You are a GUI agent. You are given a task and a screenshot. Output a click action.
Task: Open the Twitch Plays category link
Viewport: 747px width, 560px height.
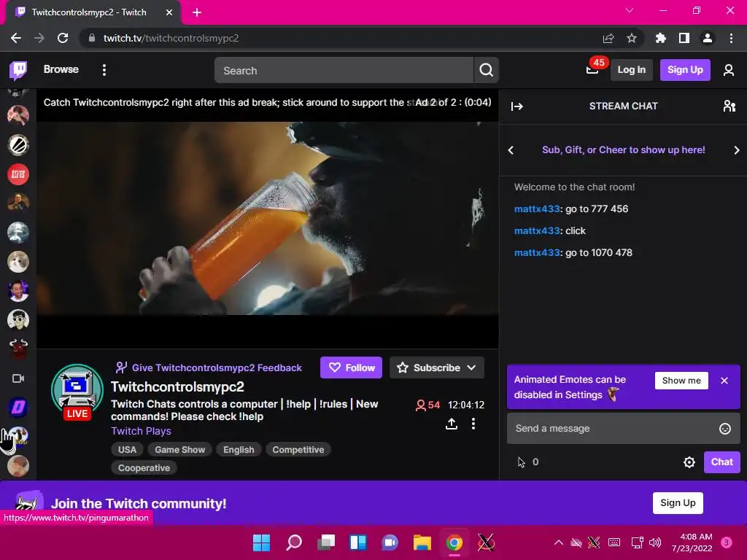(x=141, y=431)
